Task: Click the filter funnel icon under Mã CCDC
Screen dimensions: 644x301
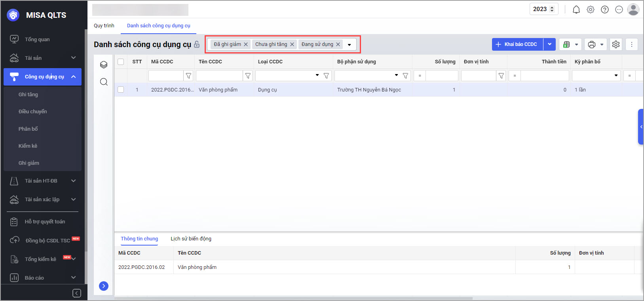Action: 189,76
